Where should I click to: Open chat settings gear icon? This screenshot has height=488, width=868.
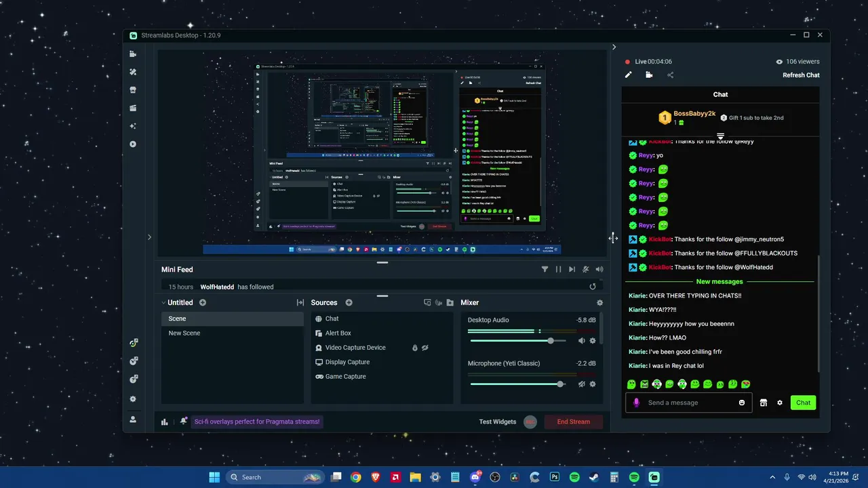click(x=780, y=403)
